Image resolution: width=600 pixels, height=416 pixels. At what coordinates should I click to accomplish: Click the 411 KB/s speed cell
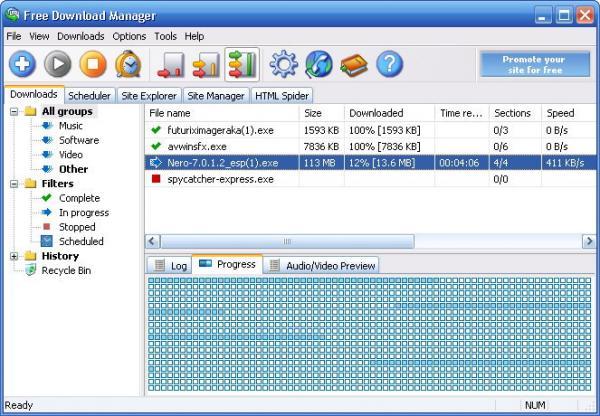(565, 163)
